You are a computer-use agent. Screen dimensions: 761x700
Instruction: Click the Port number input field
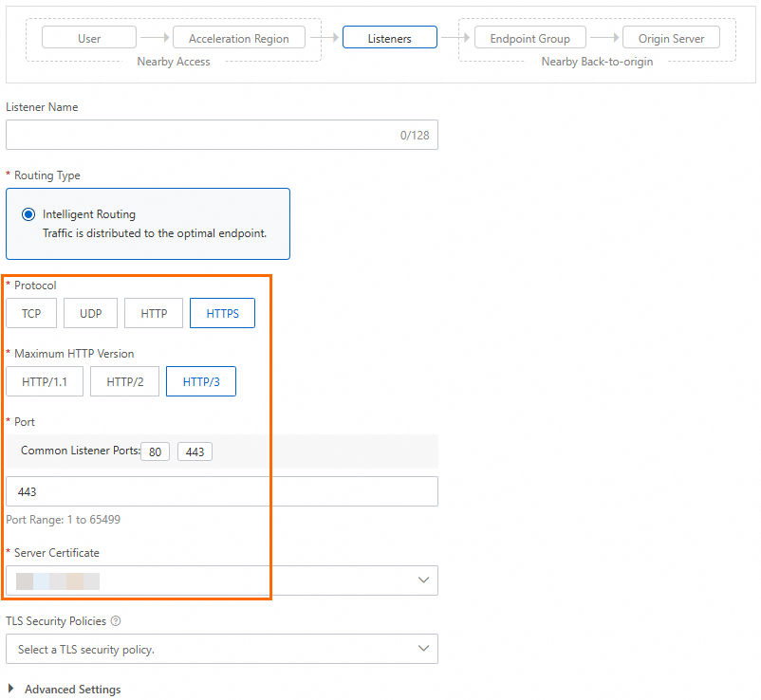pos(222,491)
